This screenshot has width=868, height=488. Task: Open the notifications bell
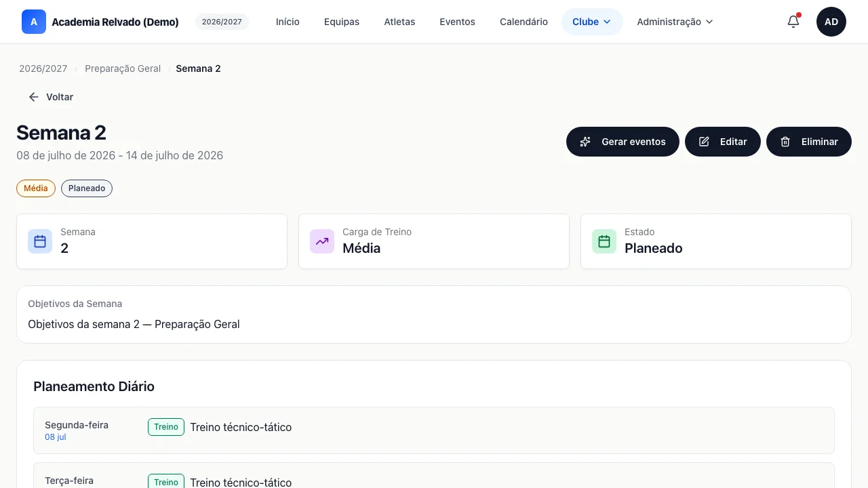pyautogui.click(x=793, y=22)
